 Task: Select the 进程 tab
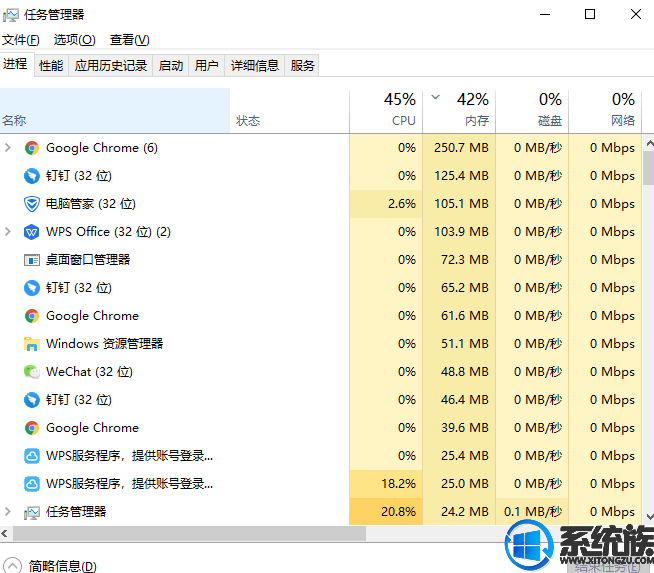tap(15, 64)
